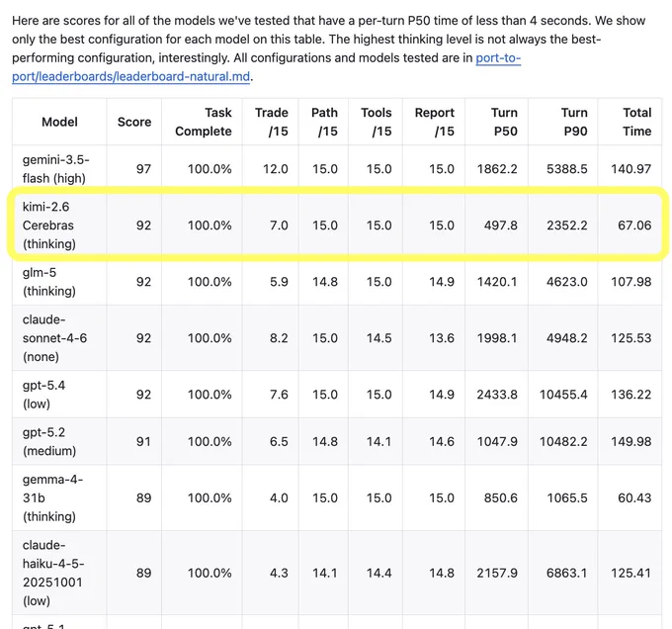Click the Score column header
The width and height of the screenshot is (672, 629).
click(x=134, y=122)
